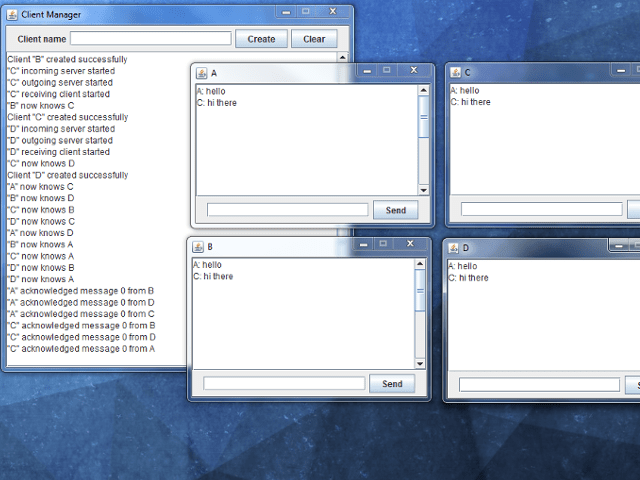This screenshot has width=640, height=480.
Task: Click the Java icon in Client Manager title bar
Action: (x=10, y=15)
